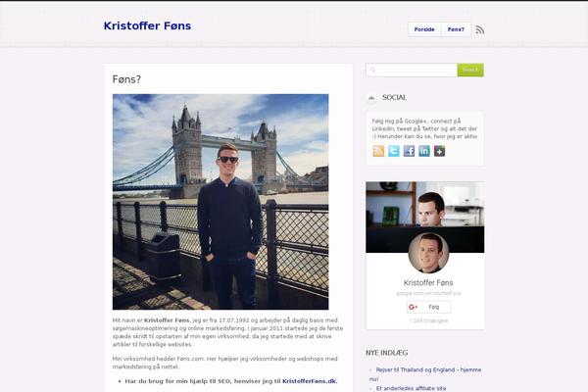The height and width of the screenshot is (392, 588).
Task: Click the magnifier icon in search box
Action: [372, 70]
